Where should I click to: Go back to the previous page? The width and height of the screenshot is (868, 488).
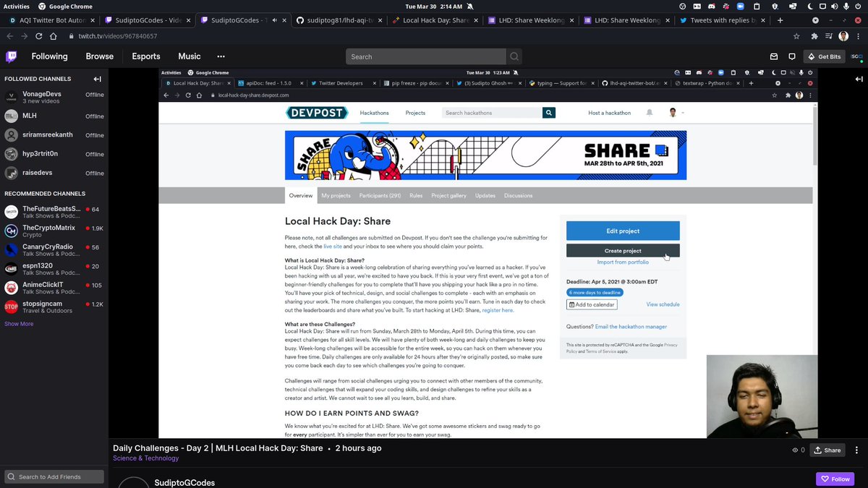tap(9, 36)
